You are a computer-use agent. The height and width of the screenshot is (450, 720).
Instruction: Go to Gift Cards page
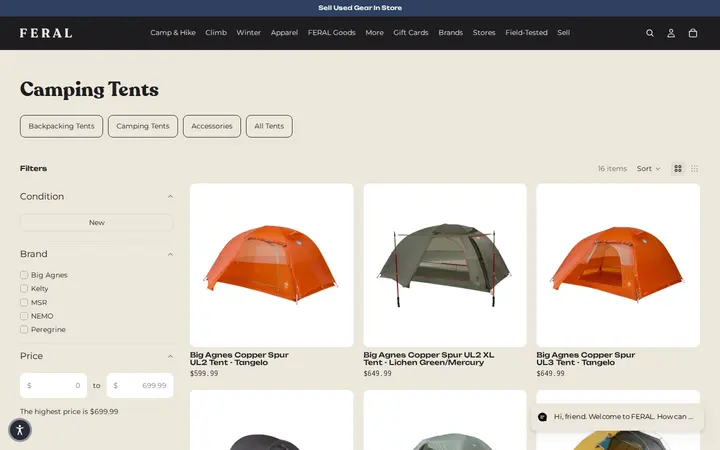[411, 33]
